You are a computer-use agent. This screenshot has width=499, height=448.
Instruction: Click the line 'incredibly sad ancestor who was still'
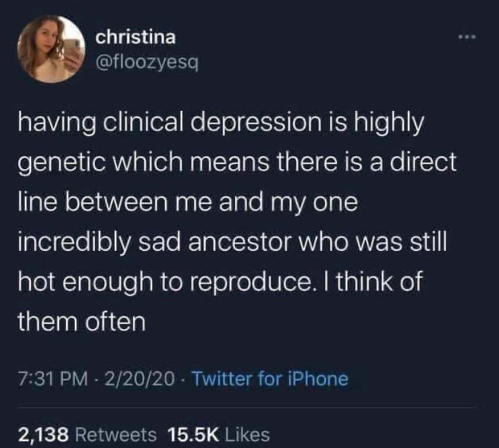tap(233, 243)
